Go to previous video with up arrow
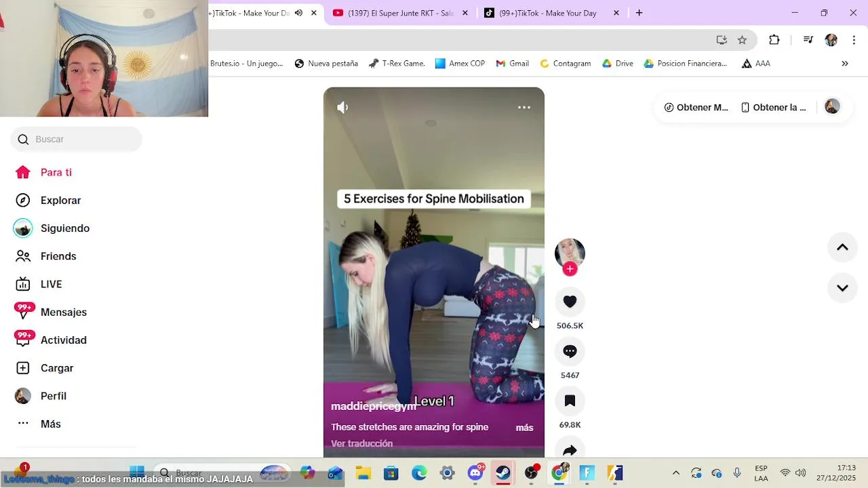The height and width of the screenshot is (488, 868). coord(842,247)
